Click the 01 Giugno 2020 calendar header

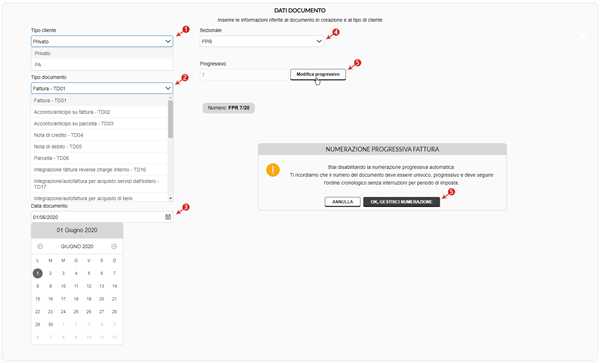point(77,230)
